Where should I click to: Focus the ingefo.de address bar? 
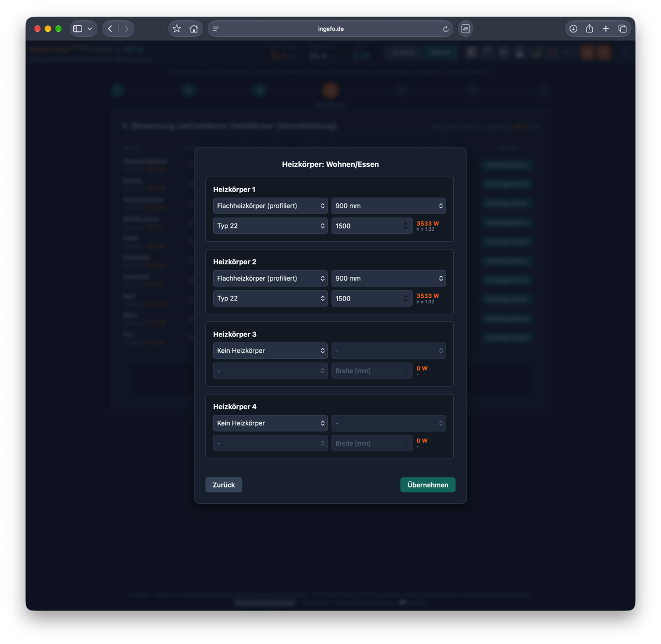(330, 29)
